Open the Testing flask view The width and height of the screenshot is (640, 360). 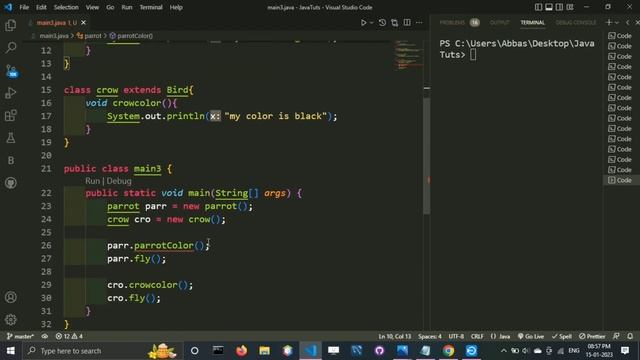[x=11, y=138]
